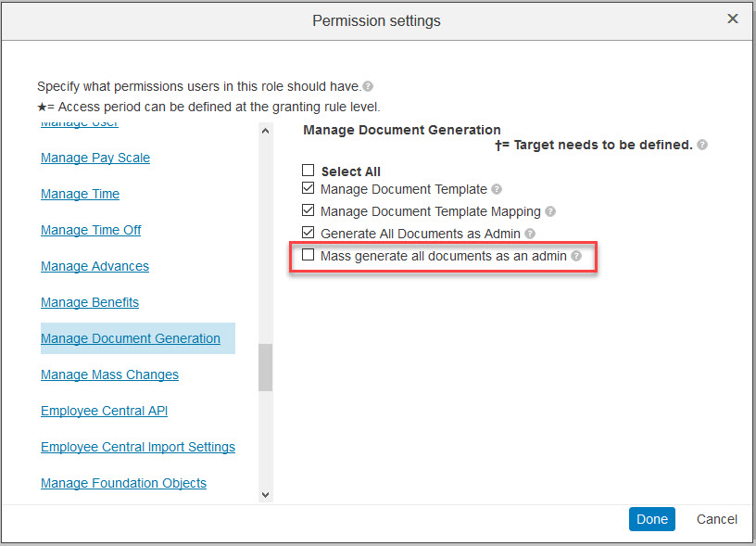Click help icon beside Manage Document Template Mapping
Screen dimensions: 756x546
tap(550, 211)
